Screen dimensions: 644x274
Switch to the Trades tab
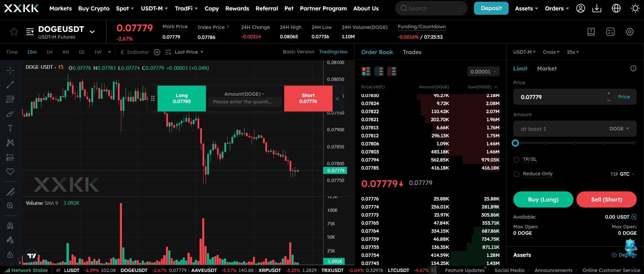[x=412, y=52]
